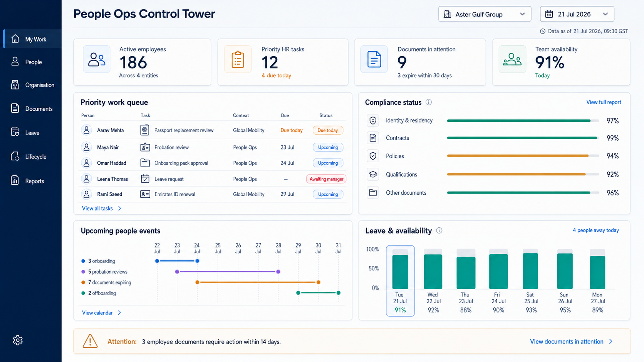Click View documents in attention link
644x362 pixels.
point(567,342)
